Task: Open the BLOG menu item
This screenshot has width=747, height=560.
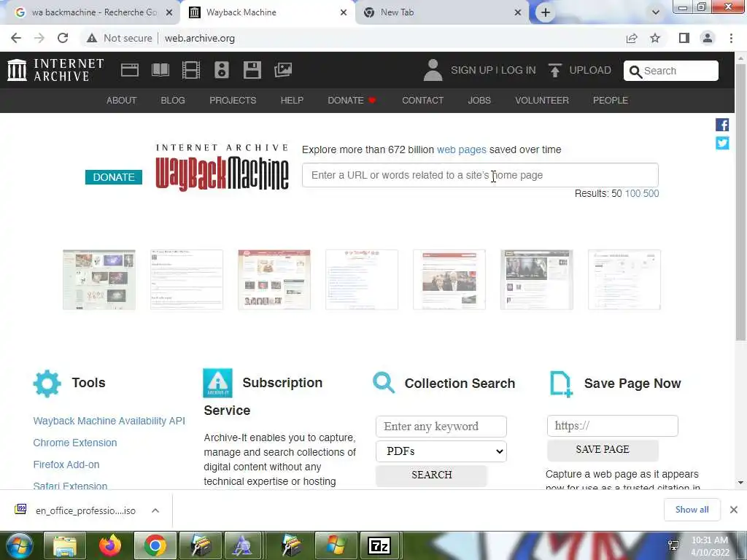Action: pyautogui.click(x=173, y=101)
